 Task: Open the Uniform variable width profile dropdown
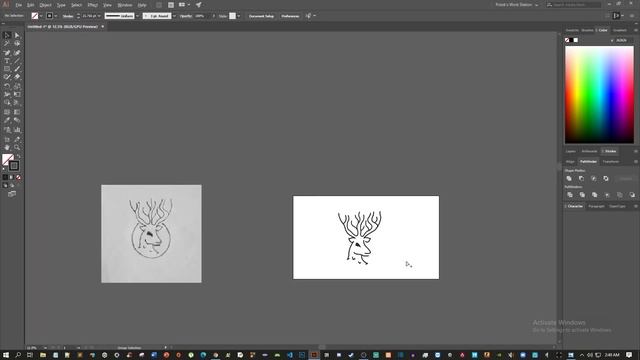pos(137,16)
